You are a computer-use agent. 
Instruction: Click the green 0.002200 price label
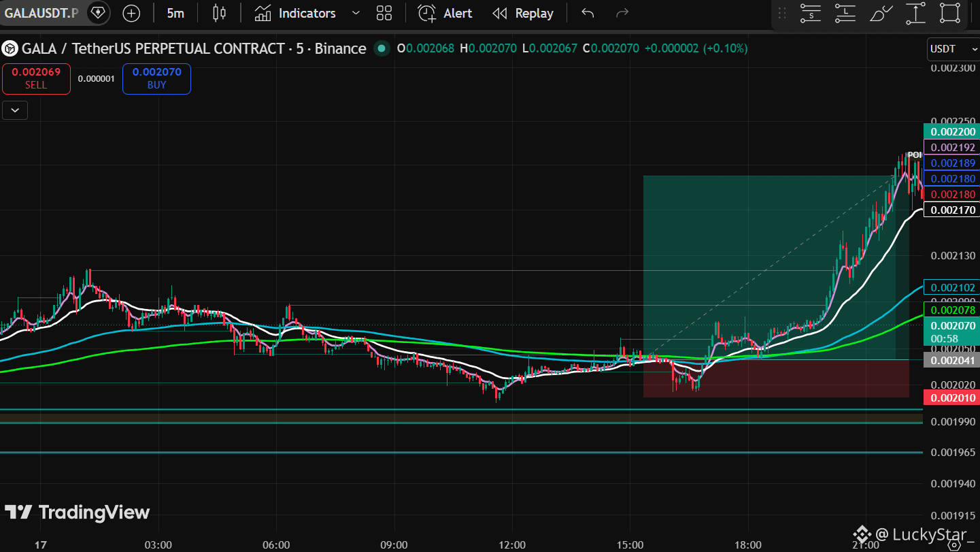point(951,131)
